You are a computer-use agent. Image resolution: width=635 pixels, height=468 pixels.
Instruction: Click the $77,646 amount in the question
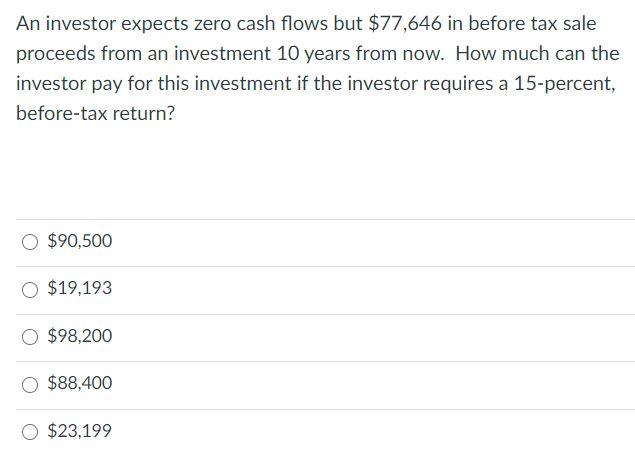click(x=405, y=23)
